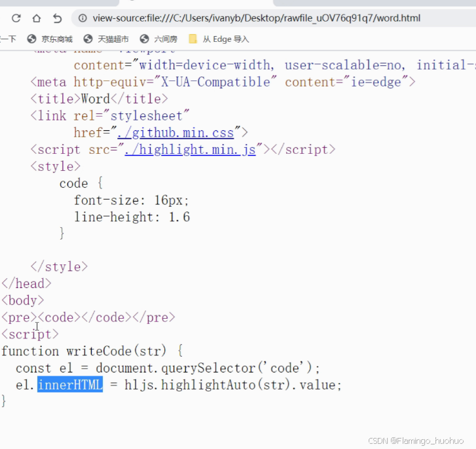Click the line-height: 1.6 text
476x449 pixels.
tap(132, 217)
